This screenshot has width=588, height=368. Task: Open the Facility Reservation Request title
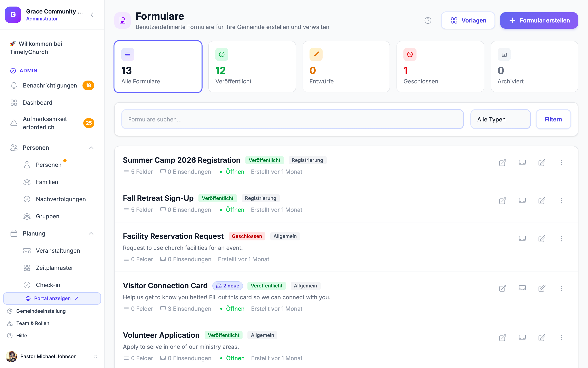tap(173, 236)
